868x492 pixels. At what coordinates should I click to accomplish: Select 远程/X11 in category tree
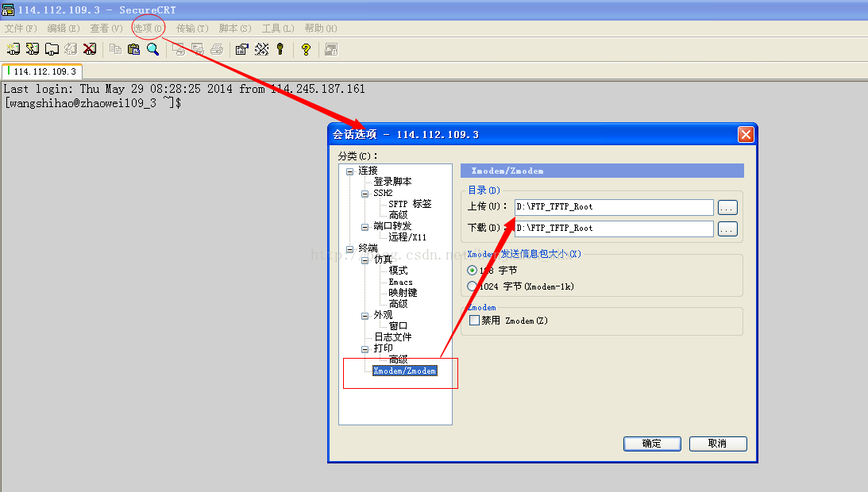(x=407, y=236)
